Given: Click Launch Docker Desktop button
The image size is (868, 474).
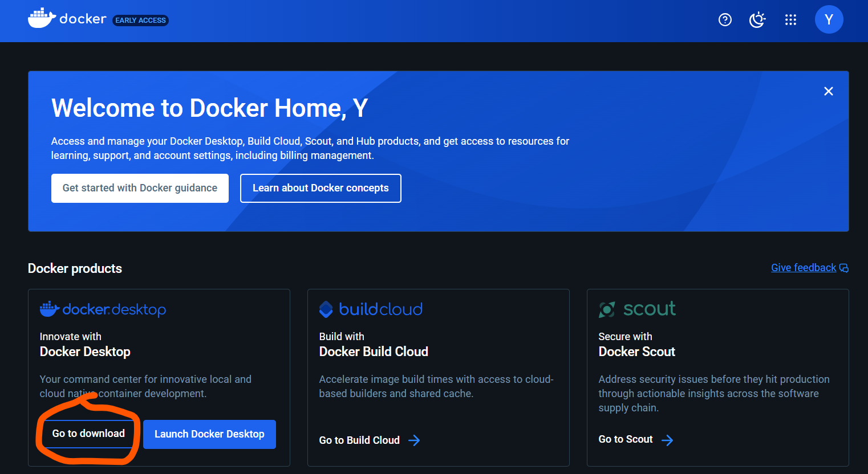Looking at the screenshot, I should [x=209, y=434].
